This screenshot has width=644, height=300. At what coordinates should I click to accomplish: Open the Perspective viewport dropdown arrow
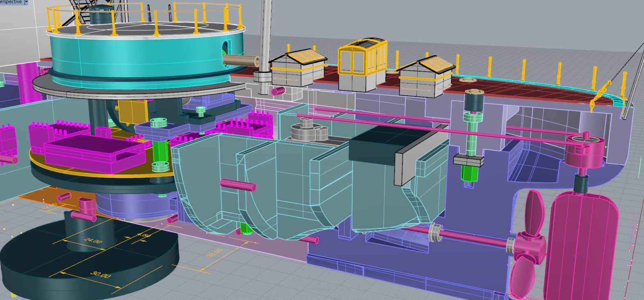pyautogui.click(x=27, y=2)
